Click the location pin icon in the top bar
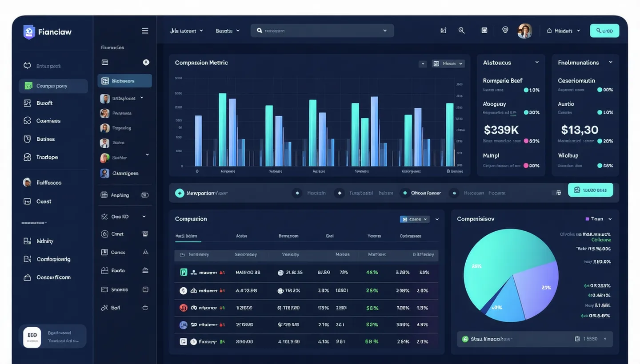Screen dimensions: 640x364 (505, 30)
